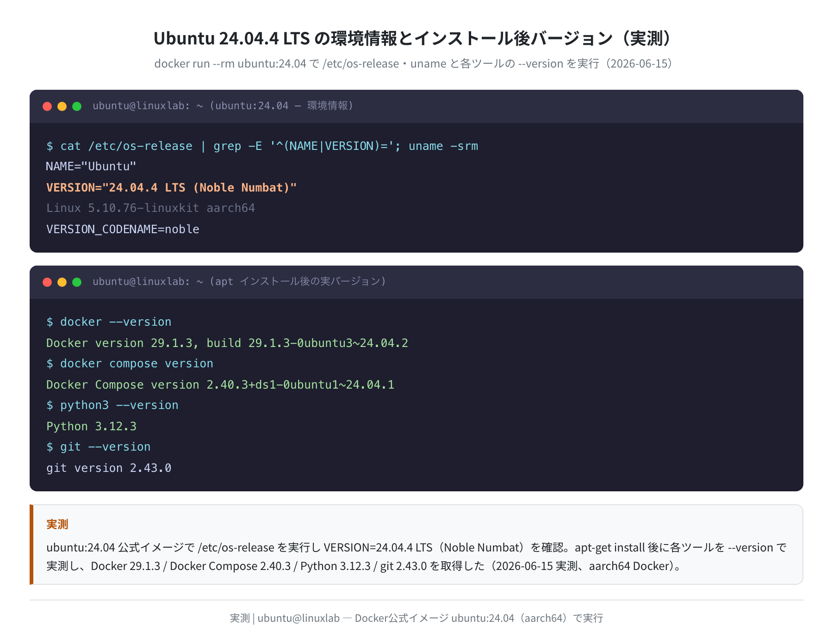Image resolution: width=833 pixels, height=644 pixels.
Task: Select the command "$ docker --version"
Action: coord(109,322)
